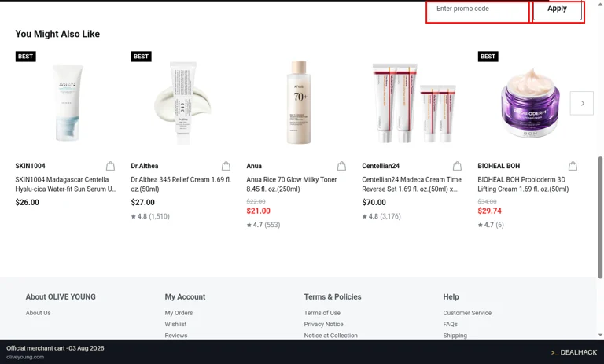Click the 4.7 (553) rating
The width and height of the screenshot is (604, 364).
click(263, 225)
